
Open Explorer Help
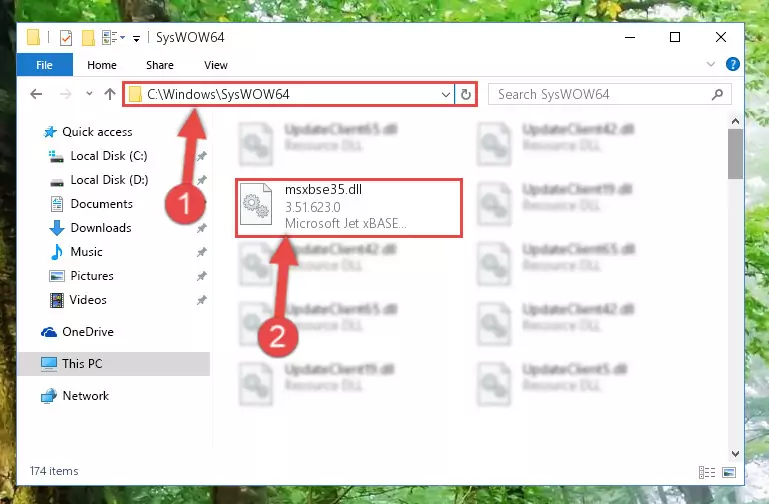click(733, 64)
